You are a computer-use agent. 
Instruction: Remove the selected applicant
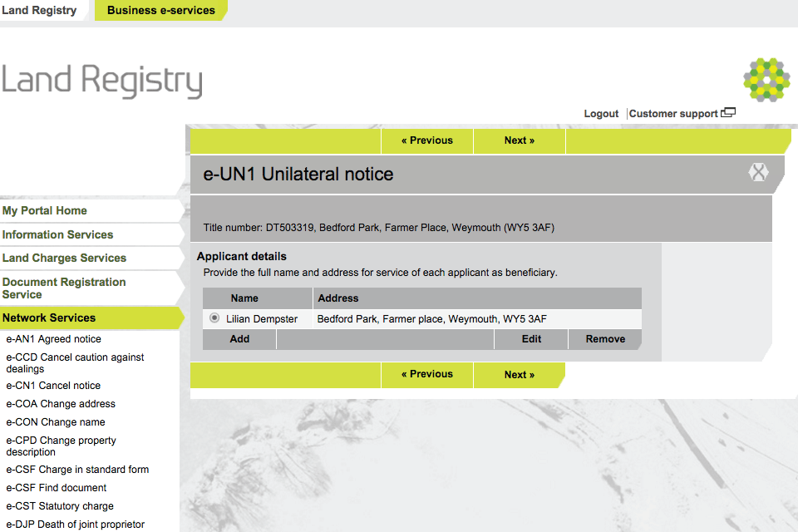coord(605,339)
